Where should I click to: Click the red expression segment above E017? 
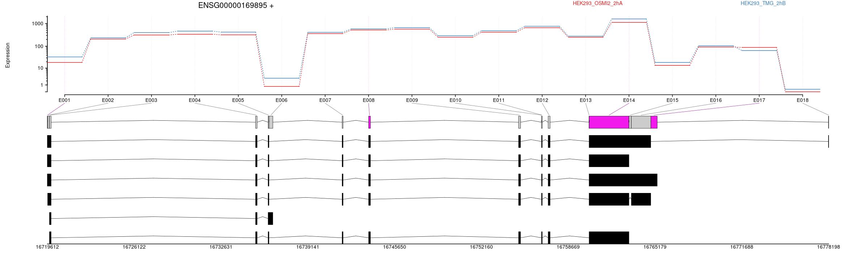click(759, 47)
